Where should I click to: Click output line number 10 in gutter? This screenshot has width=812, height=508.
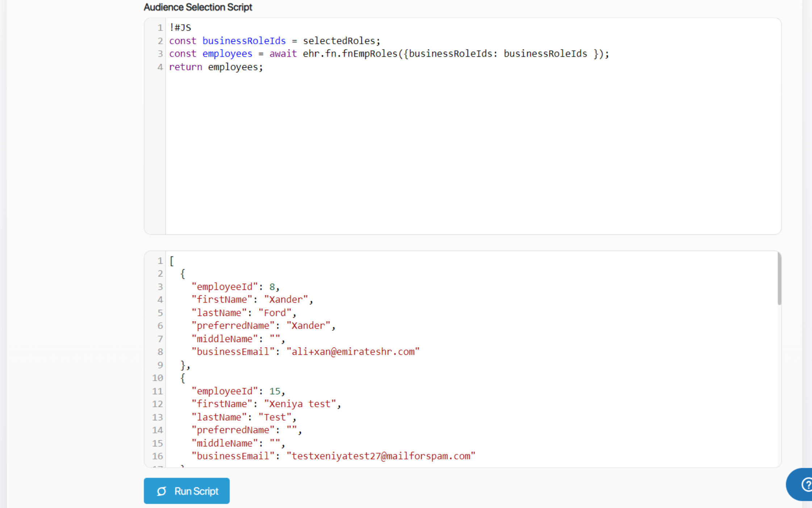(158, 378)
